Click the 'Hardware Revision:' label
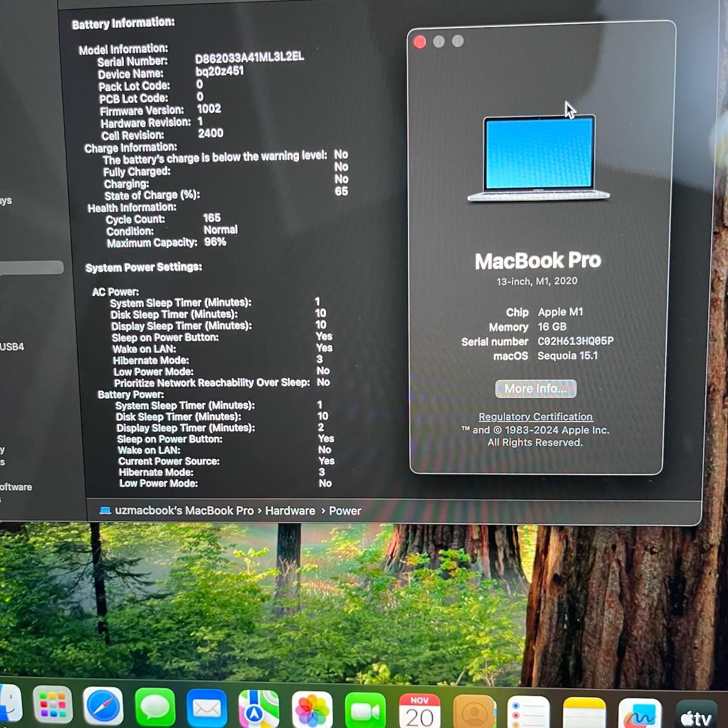728x728 pixels. (146, 123)
